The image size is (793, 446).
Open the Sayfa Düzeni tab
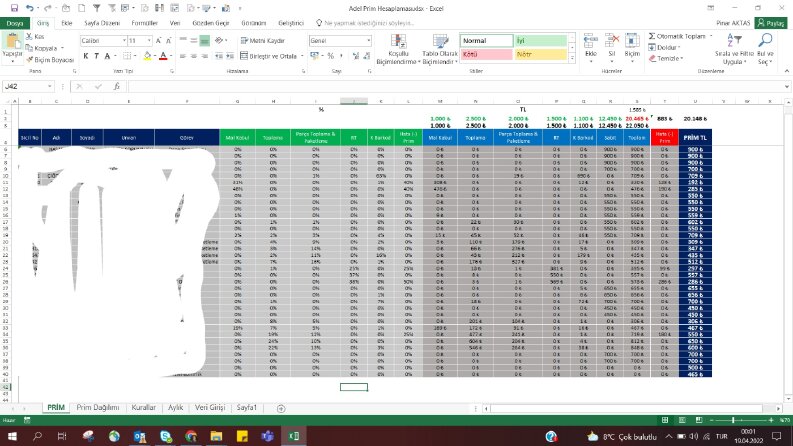click(x=102, y=23)
